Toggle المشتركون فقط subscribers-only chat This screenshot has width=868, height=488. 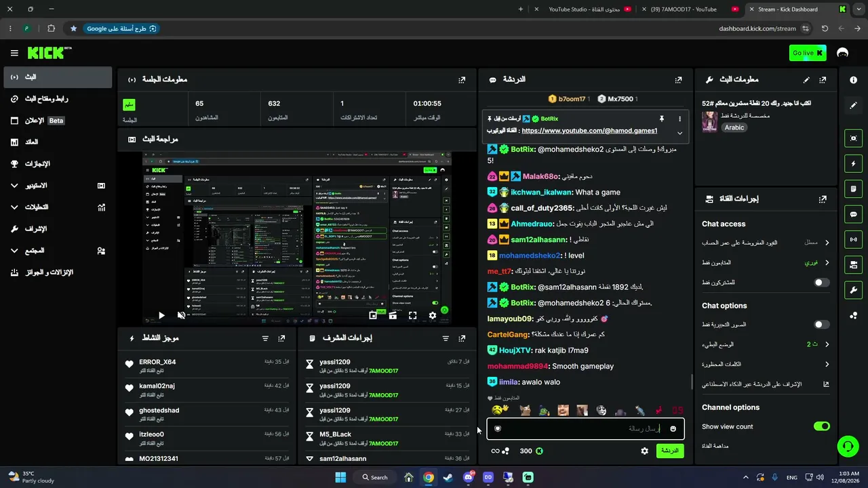(x=821, y=283)
